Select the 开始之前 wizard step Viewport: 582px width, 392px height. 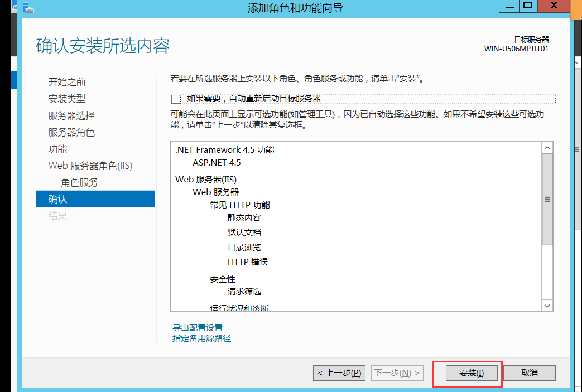pyautogui.click(x=67, y=82)
